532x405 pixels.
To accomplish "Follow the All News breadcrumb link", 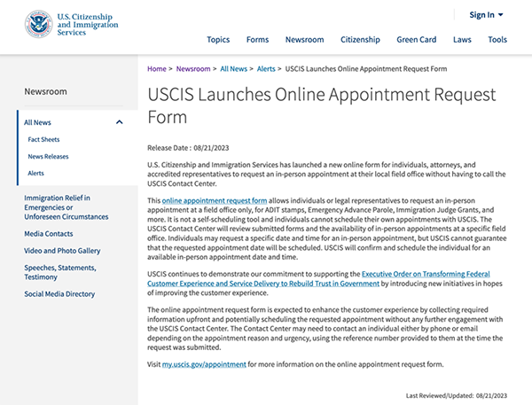I will (233, 69).
